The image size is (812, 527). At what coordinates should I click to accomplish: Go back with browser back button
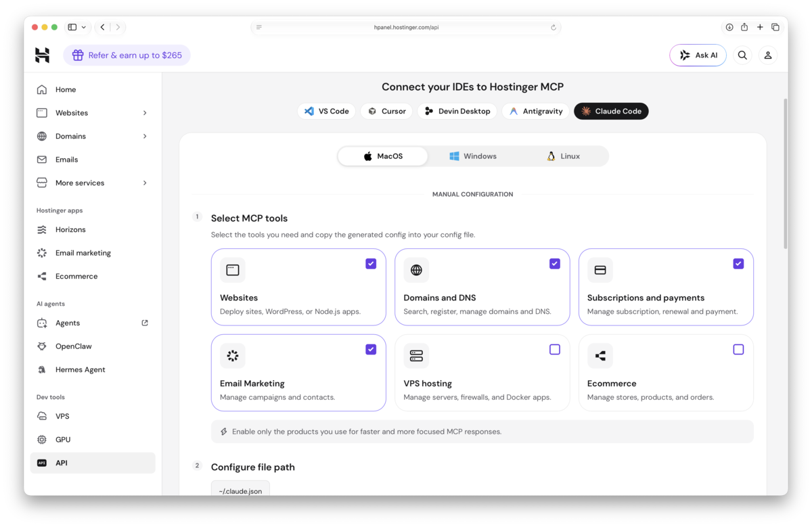pos(103,27)
